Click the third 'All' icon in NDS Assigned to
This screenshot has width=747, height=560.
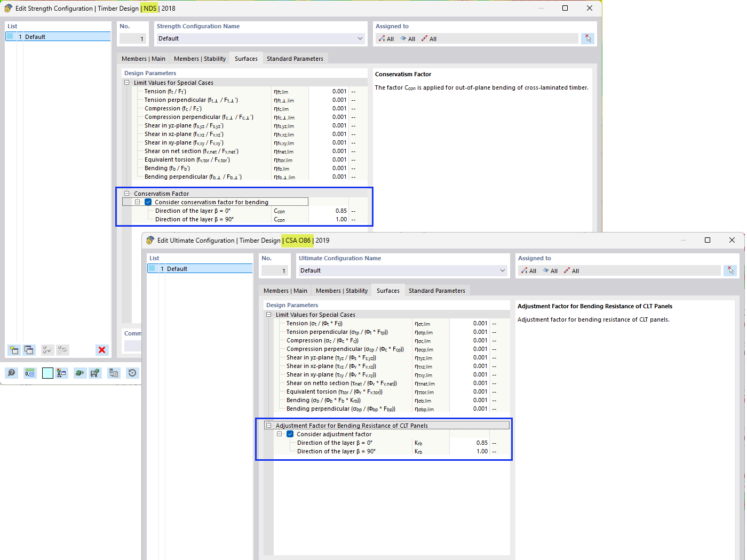pyautogui.click(x=429, y=39)
